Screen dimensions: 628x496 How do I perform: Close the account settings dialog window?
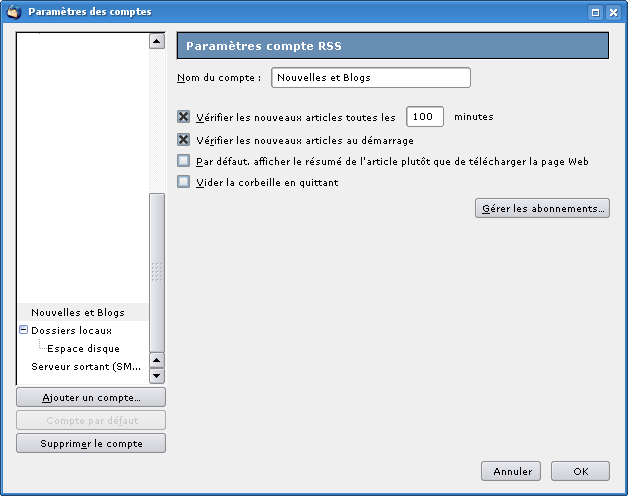pyautogui.click(x=613, y=12)
